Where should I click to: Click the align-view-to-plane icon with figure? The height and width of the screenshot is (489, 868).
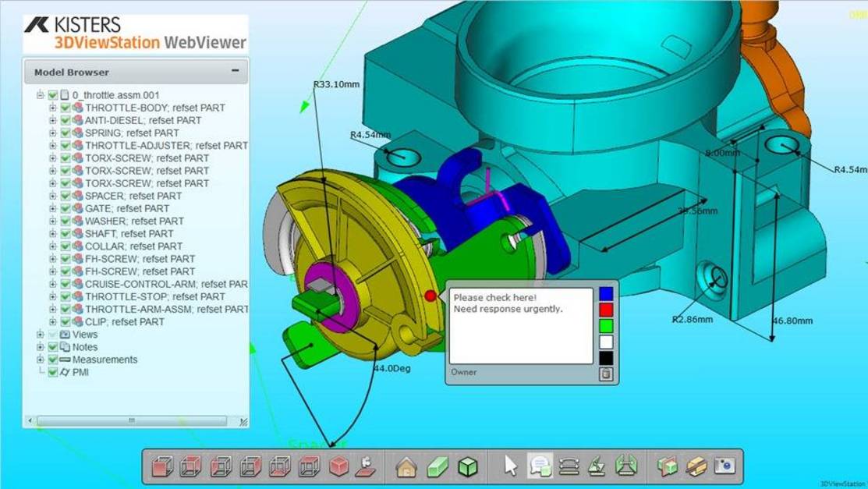pyautogui.click(x=367, y=466)
